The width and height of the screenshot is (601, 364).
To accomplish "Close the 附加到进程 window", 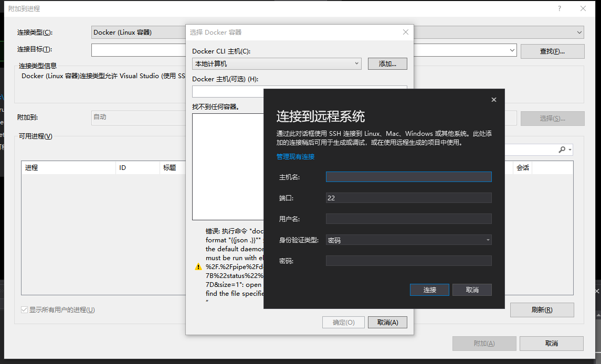I will click(x=583, y=8).
